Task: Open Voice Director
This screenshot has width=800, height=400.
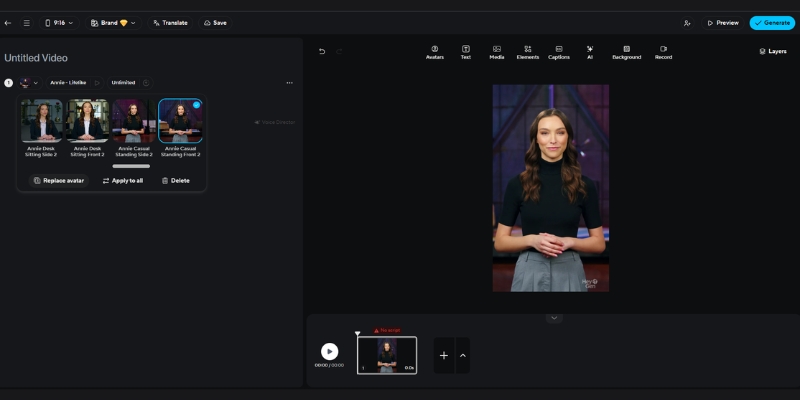Action: pyautogui.click(x=274, y=122)
